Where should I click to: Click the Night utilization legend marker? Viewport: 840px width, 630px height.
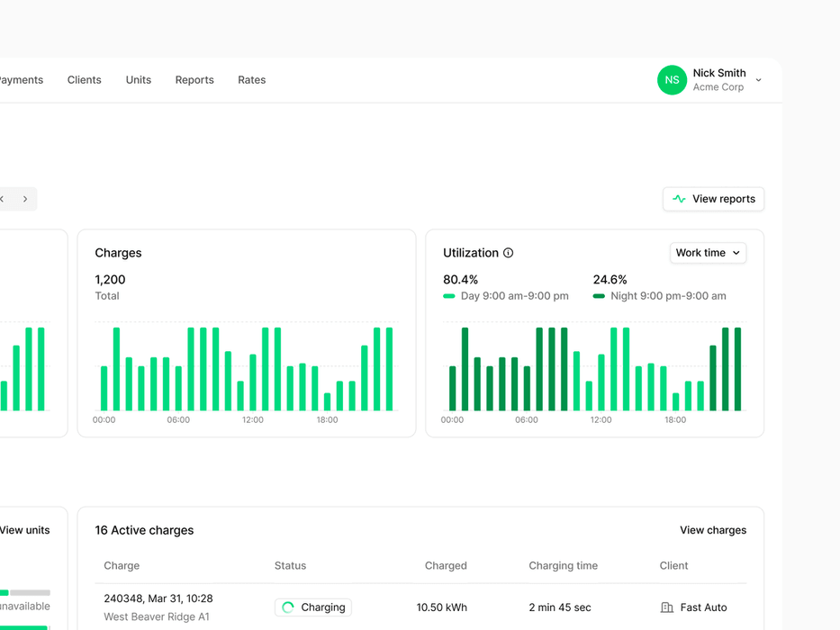[599, 296]
